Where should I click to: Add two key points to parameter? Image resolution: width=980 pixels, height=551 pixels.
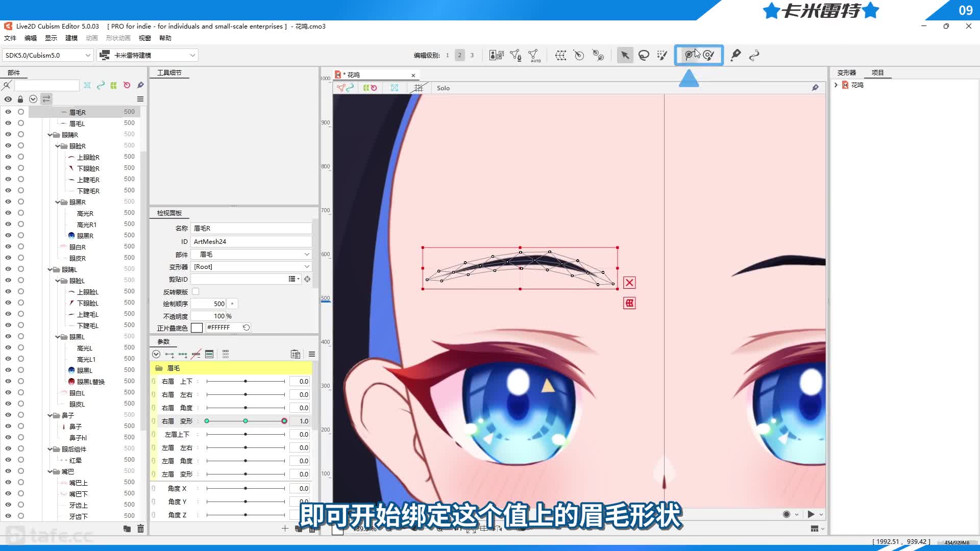pos(169,354)
